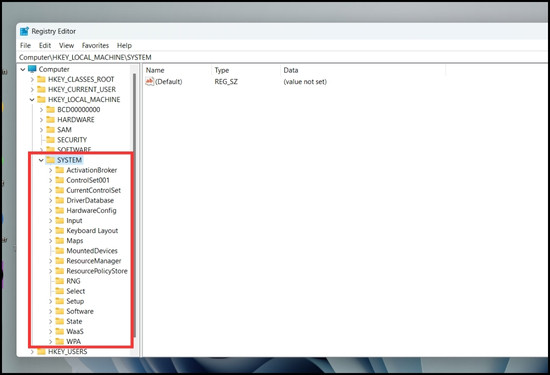Click the REG_SZ type cell
Image resolution: width=550 pixels, height=375 pixels.
point(226,82)
